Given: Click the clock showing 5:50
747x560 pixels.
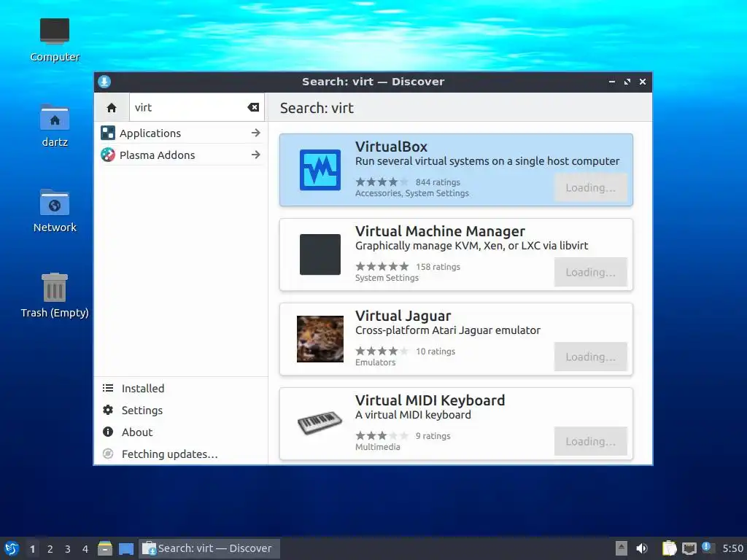Looking at the screenshot, I should (x=732, y=548).
